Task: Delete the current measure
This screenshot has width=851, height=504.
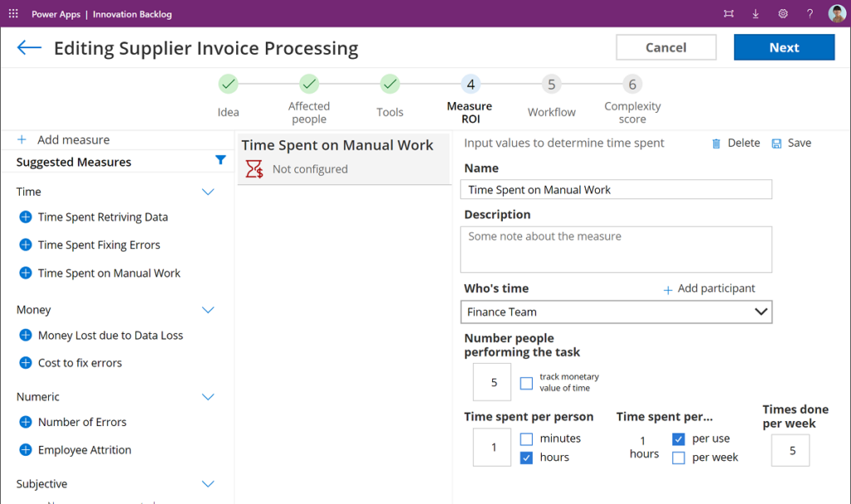Action: tap(736, 143)
